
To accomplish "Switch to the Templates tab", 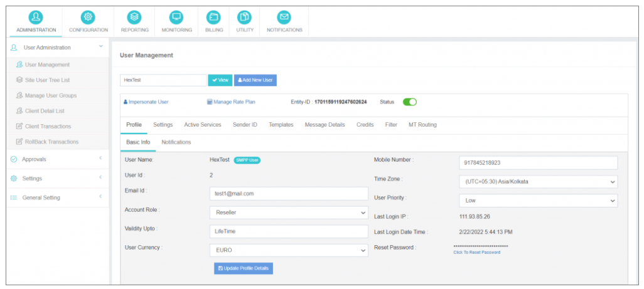I will (x=281, y=125).
